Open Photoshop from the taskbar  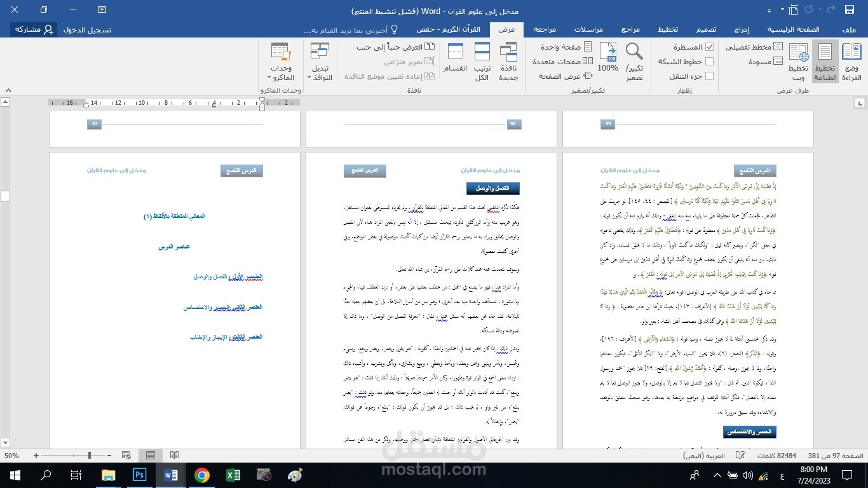tap(140, 475)
